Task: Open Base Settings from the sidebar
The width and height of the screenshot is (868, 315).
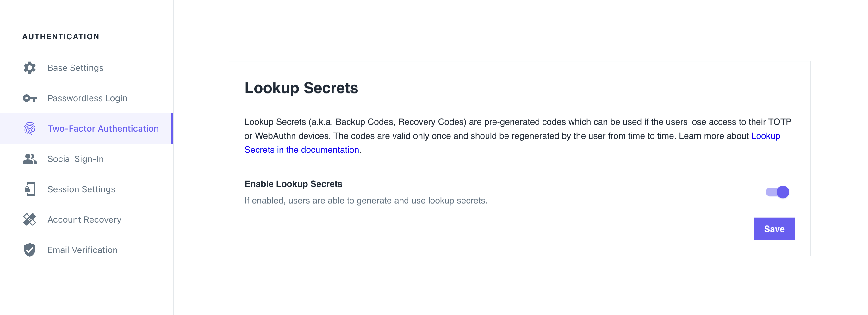Action: pyautogui.click(x=75, y=68)
